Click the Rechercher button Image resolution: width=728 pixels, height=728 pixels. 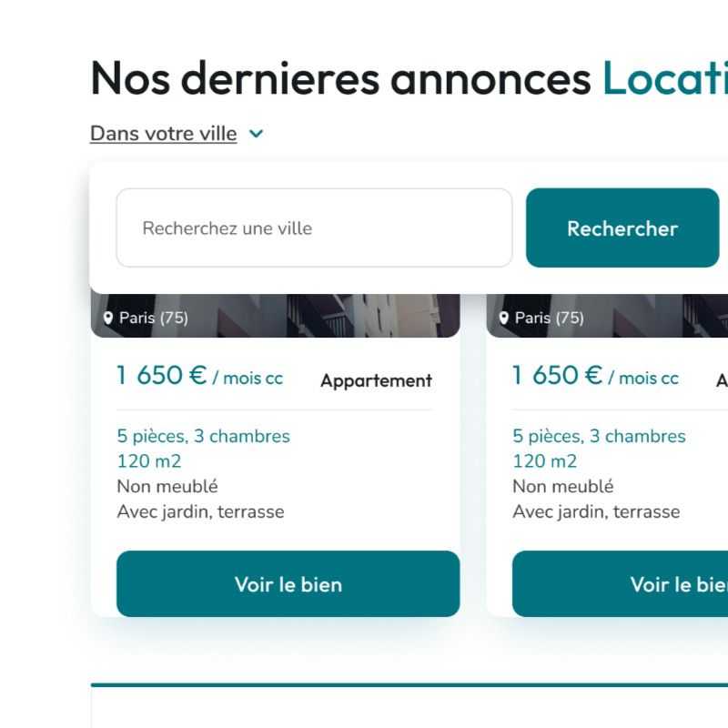[622, 228]
